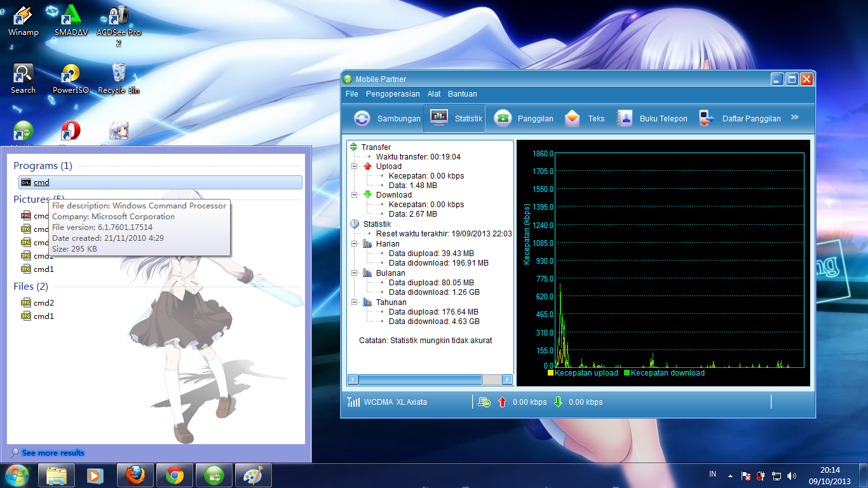Select the Bulanan tree node

(390, 273)
